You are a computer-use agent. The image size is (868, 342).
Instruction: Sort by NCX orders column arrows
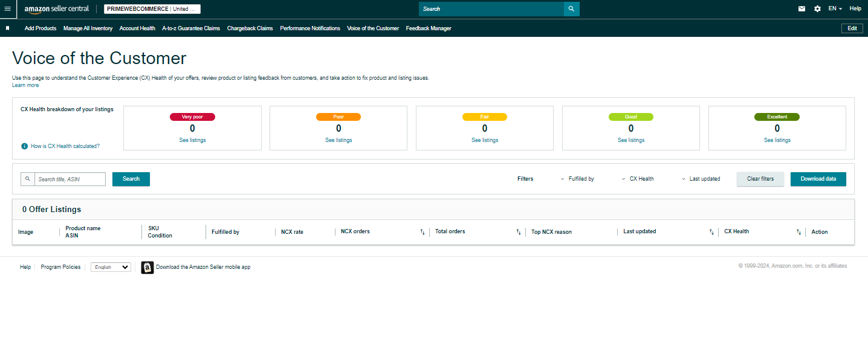tap(423, 232)
